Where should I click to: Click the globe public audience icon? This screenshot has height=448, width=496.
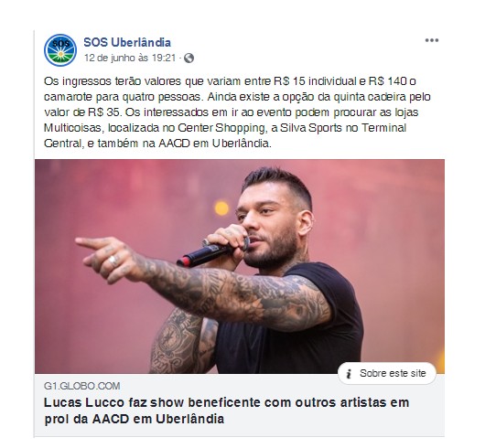[x=189, y=59]
